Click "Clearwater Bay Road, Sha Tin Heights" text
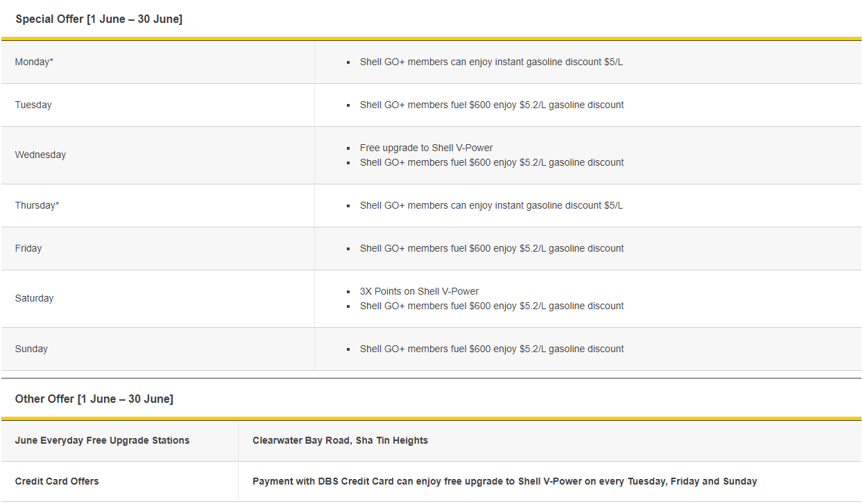 click(x=340, y=441)
